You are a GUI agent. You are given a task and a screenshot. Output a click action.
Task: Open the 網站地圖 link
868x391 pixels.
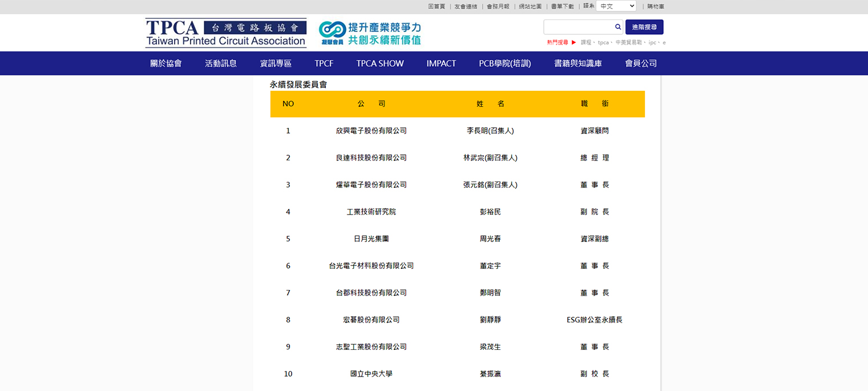click(530, 6)
